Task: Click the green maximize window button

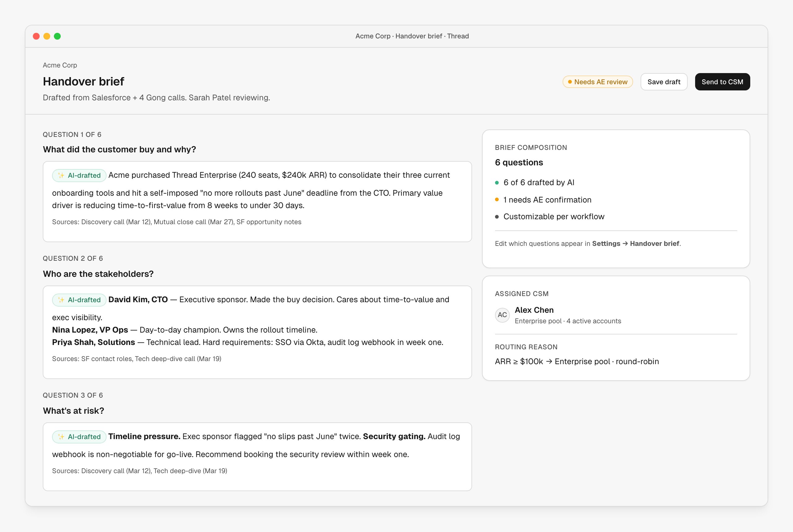Action: [57, 36]
